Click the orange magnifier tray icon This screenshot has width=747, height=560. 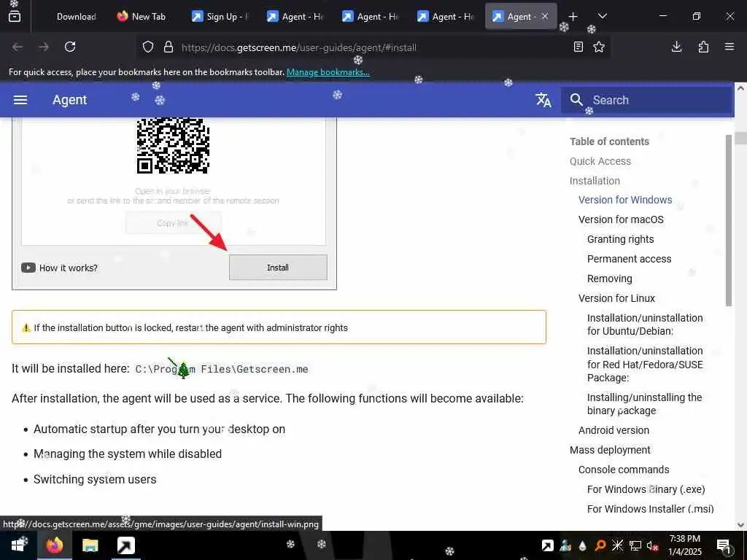tap(600, 545)
